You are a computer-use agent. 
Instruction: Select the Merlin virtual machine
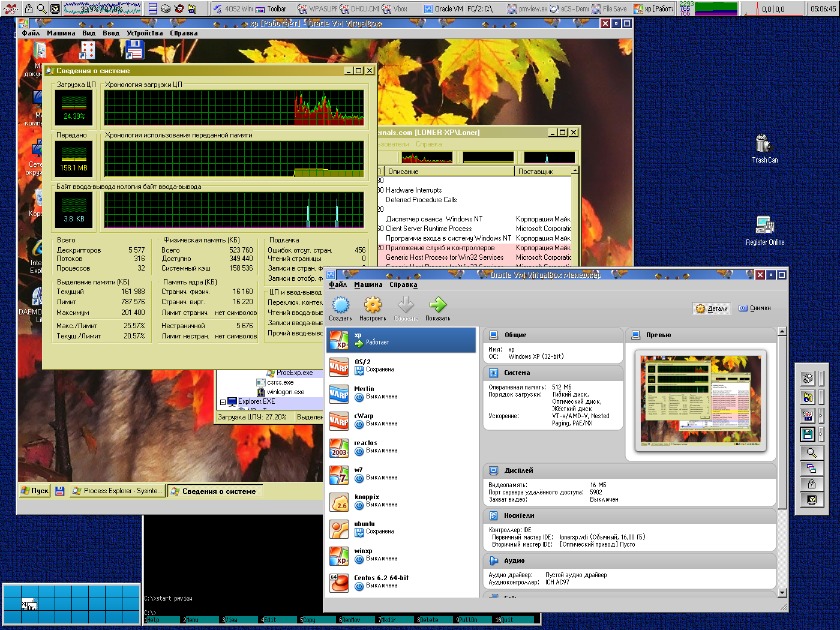pos(402,393)
